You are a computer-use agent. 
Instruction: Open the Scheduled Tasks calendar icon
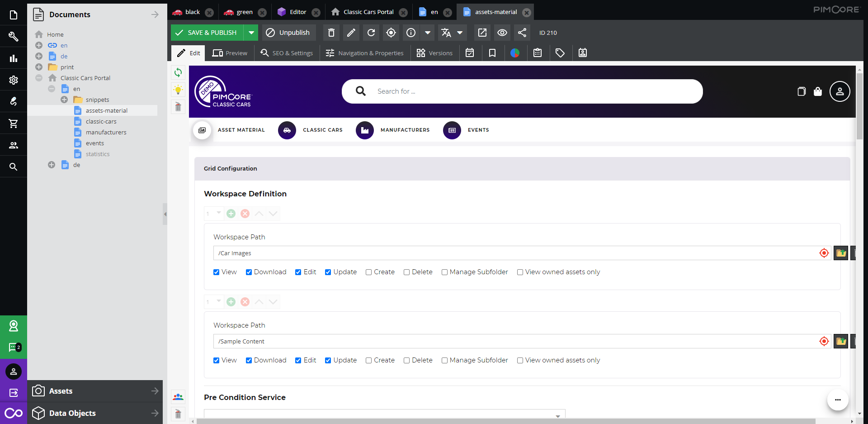pos(470,53)
